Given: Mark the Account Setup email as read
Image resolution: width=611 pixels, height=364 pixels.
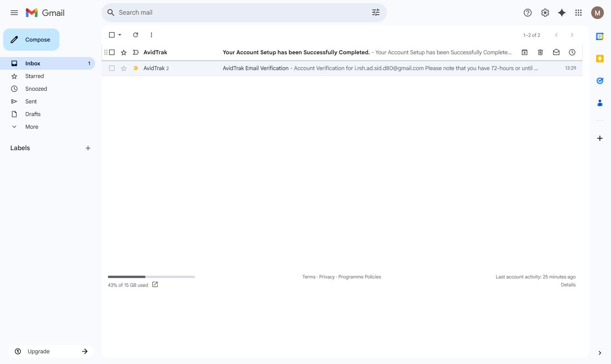Looking at the screenshot, I should coord(556,52).
